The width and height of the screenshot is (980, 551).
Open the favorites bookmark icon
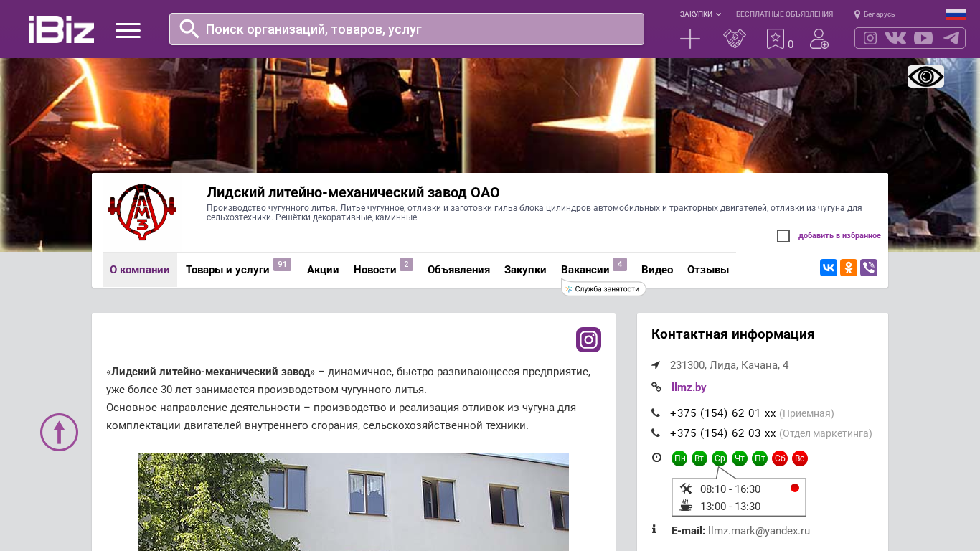(x=776, y=39)
